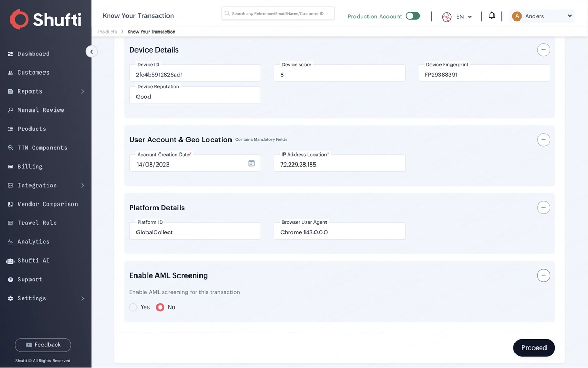Click the globe language icon
Viewport: 588px width, 368px height.
coord(446,17)
